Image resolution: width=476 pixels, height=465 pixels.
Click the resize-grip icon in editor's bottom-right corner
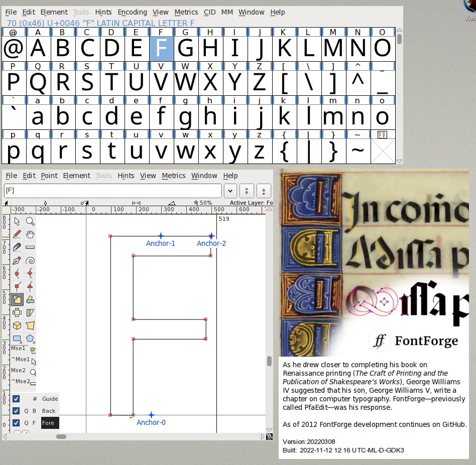point(269,436)
